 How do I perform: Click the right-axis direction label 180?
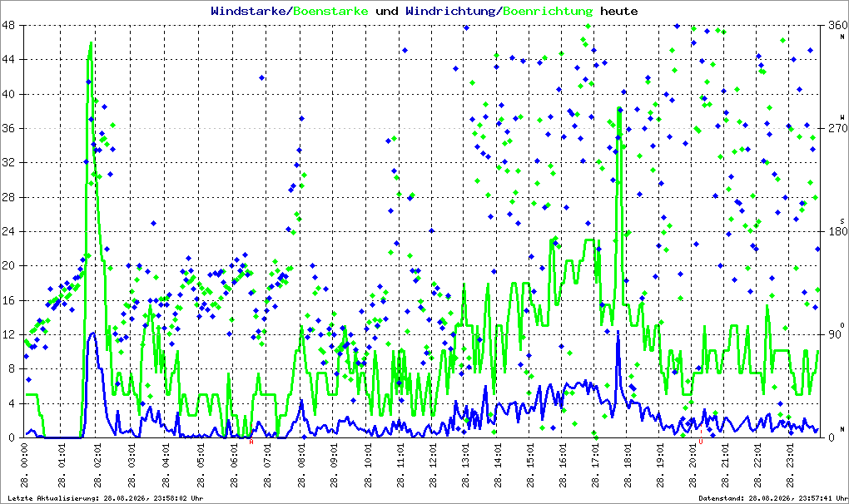(x=837, y=231)
